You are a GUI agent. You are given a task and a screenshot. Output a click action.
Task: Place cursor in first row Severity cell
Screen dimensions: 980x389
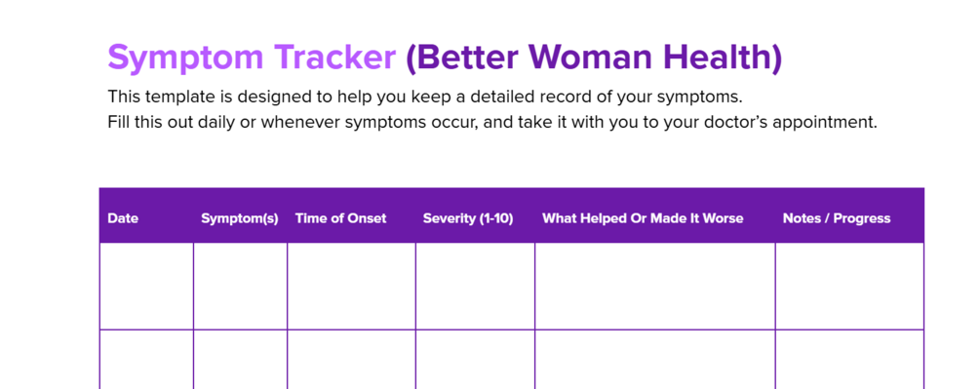click(x=475, y=286)
